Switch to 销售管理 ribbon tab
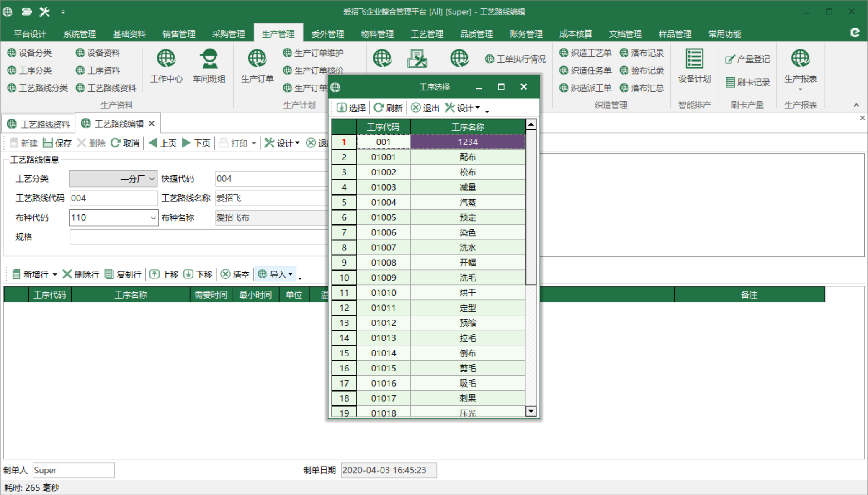This screenshot has width=868, height=495. coord(179,34)
